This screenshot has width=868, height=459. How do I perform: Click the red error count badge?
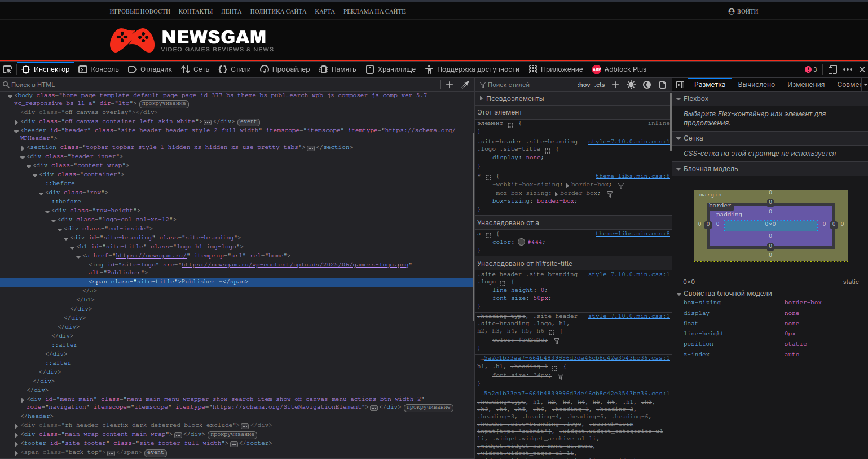[x=810, y=69]
